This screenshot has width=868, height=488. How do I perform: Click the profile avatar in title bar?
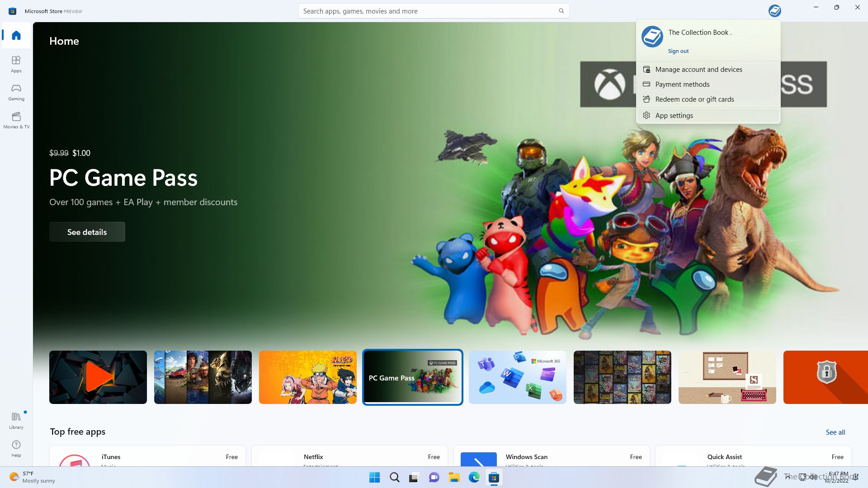774,11
